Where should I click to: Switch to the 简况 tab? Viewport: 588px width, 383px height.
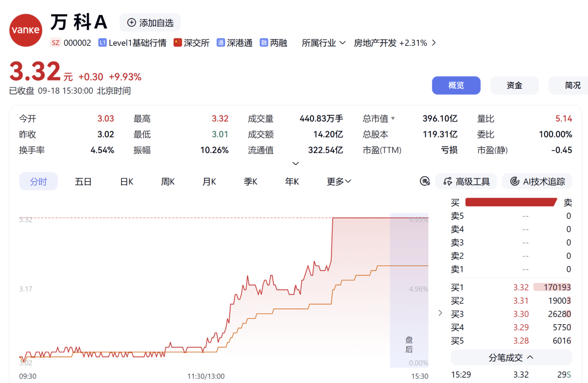[x=568, y=85]
